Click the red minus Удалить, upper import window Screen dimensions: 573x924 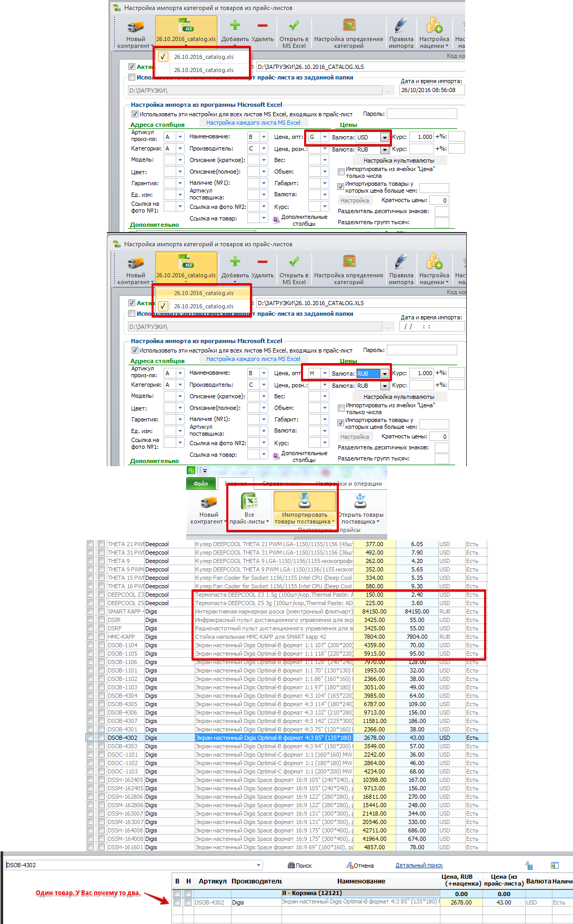coord(263,25)
